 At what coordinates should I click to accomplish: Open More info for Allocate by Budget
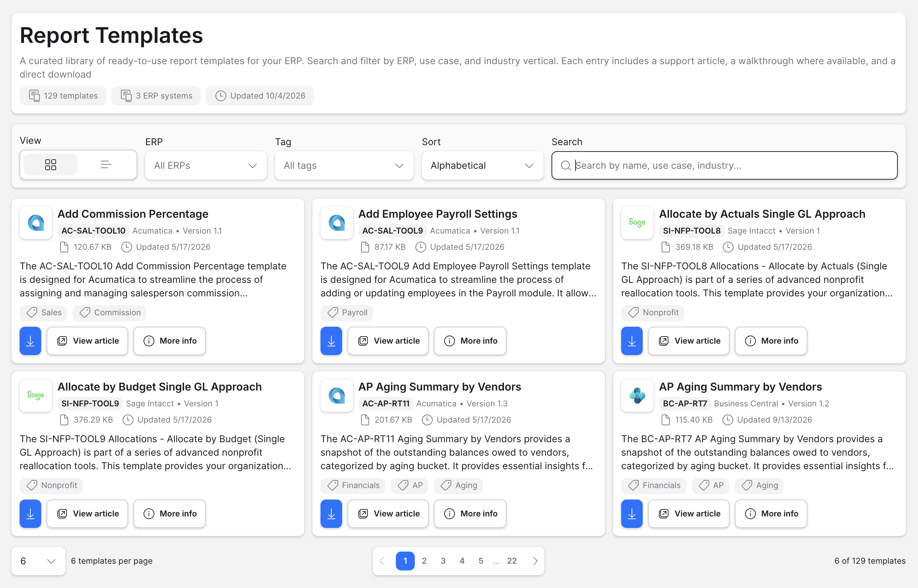point(169,513)
